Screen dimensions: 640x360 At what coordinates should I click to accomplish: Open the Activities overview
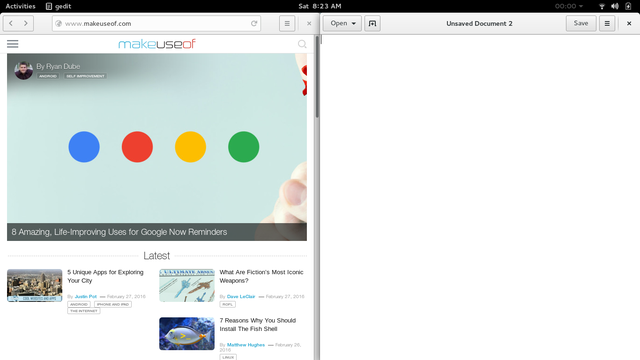pyautogui.click(x=20, y=6)
